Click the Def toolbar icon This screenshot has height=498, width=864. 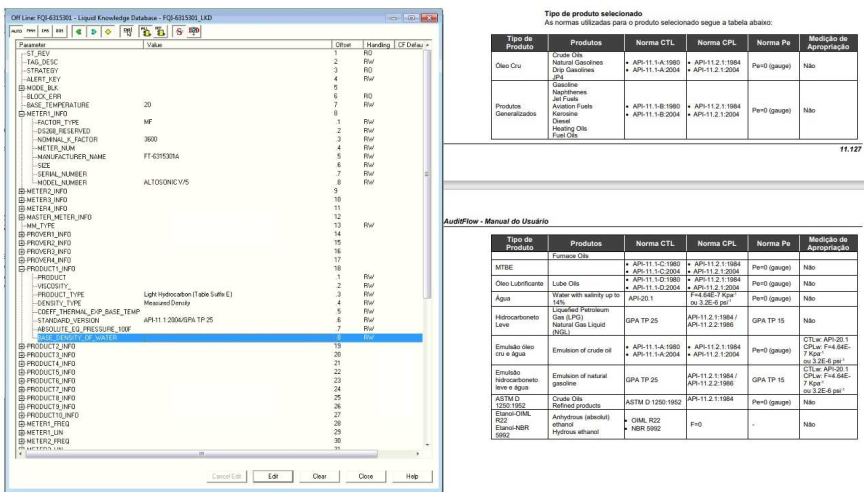[127, 32]
